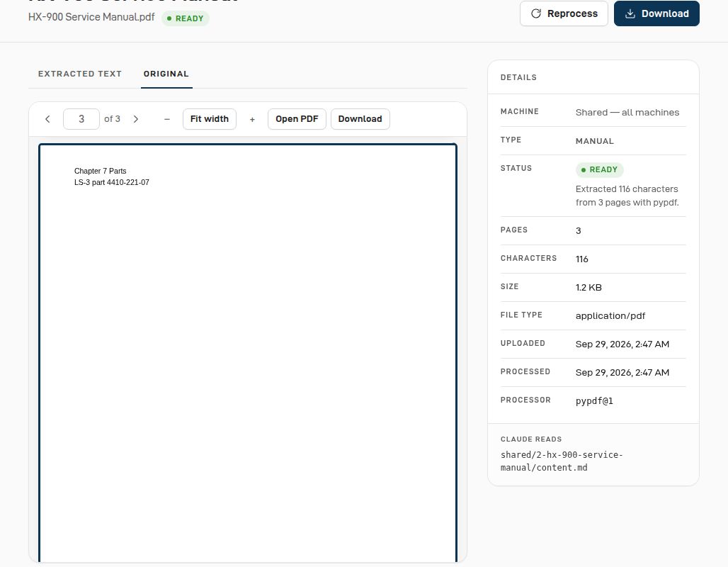
Task: Click the 'LS-3 part 4410-221-07' line
Action: click(112, 182)
